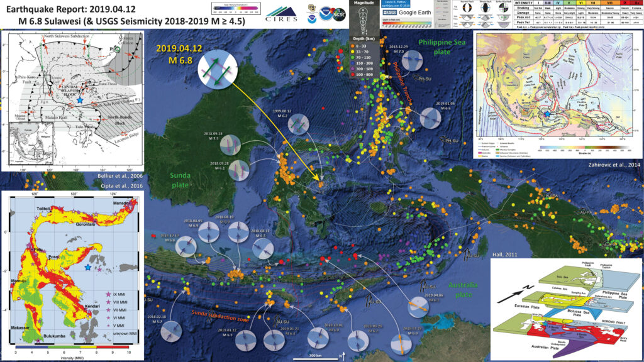Click the 2018.12.29 M 7.0 focal mechanism
This screenshot has height=362, width=644.
(413, 58)
